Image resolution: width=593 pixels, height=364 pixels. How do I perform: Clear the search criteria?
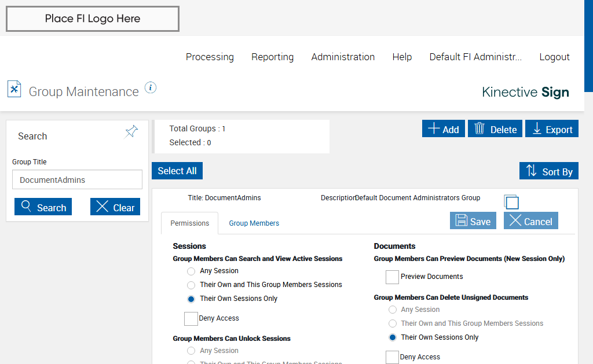[x=115, y=207]
